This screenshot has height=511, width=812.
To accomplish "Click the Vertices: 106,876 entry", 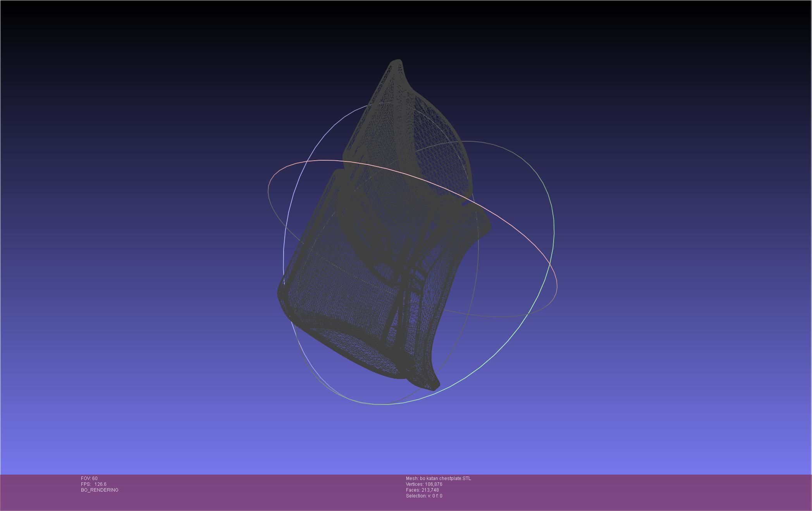I will click(424, 484).
